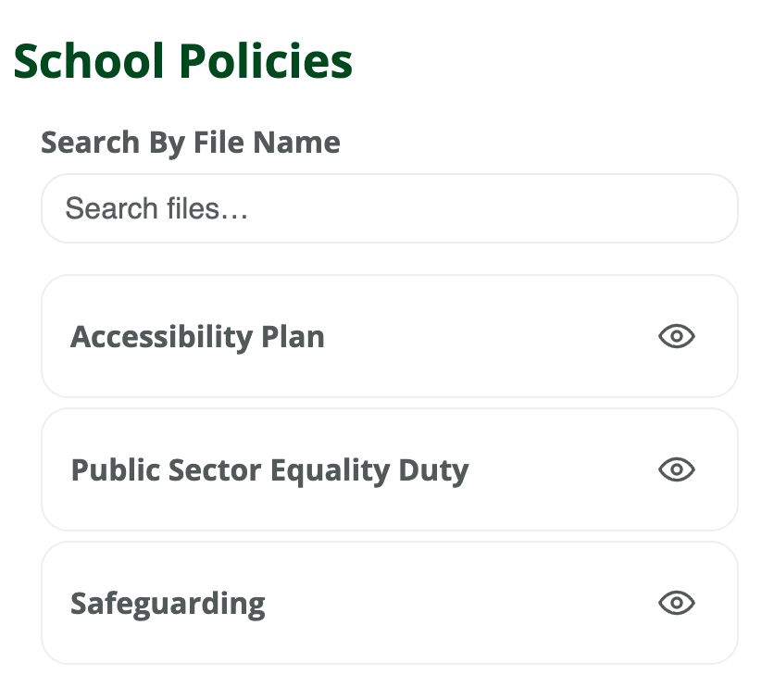Viewport: 774px width, 700px height.
Task: Click the view icon beside Public Sector Equality Duty
Action: pos(675,469)
